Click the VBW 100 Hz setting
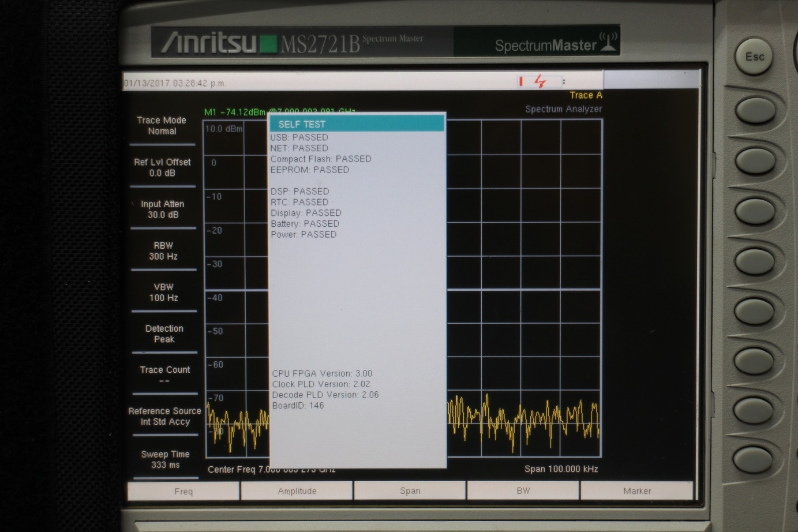Screen dimensions: 798x532 click(x=164, y=293)
